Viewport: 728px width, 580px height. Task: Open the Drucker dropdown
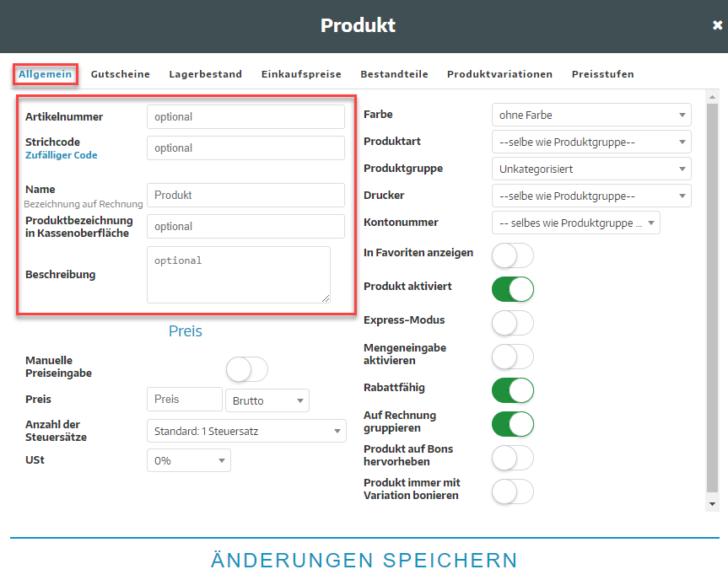(x=591, y=196)
